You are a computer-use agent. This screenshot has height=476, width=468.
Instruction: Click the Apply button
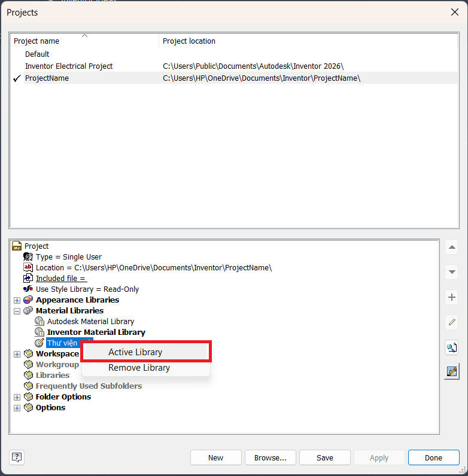click(379, 457)
